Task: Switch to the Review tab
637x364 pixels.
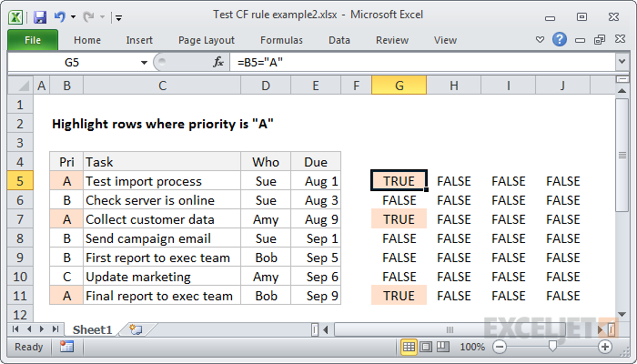Action: tap(392, 40)
